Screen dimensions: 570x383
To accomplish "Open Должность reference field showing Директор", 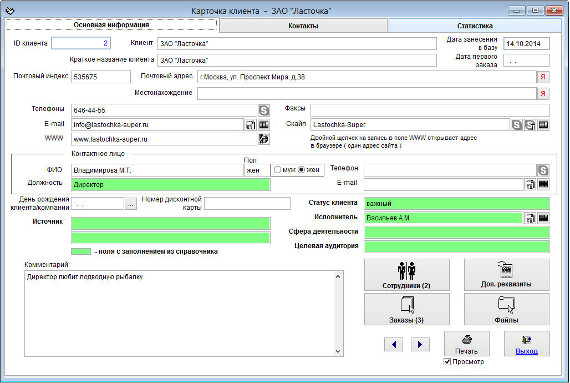I will (x=170, y=185).
